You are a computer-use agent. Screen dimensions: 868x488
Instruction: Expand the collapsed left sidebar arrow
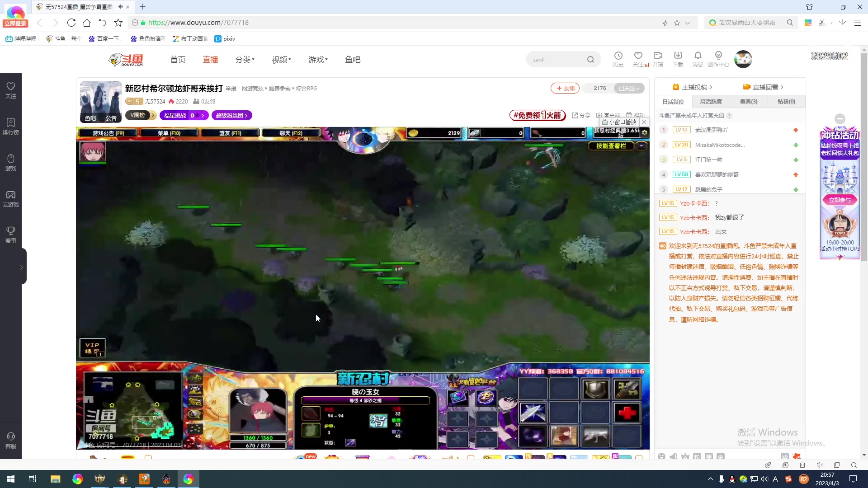[21, 267]
